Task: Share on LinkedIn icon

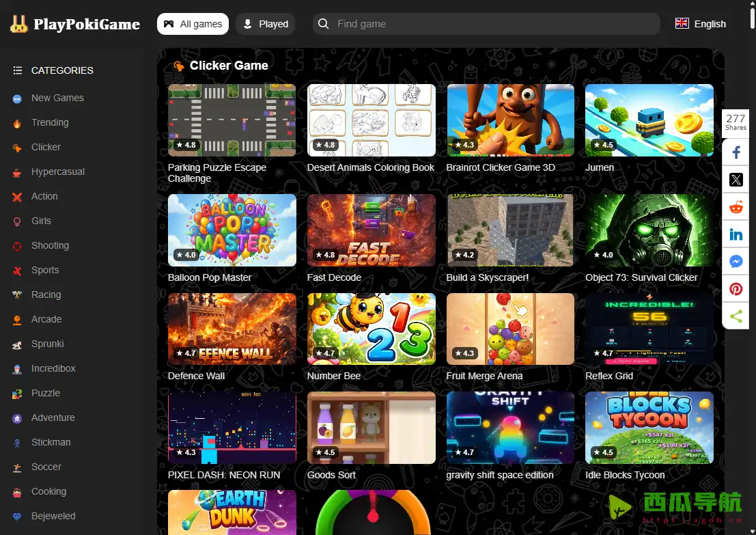Action: [736, 234]
